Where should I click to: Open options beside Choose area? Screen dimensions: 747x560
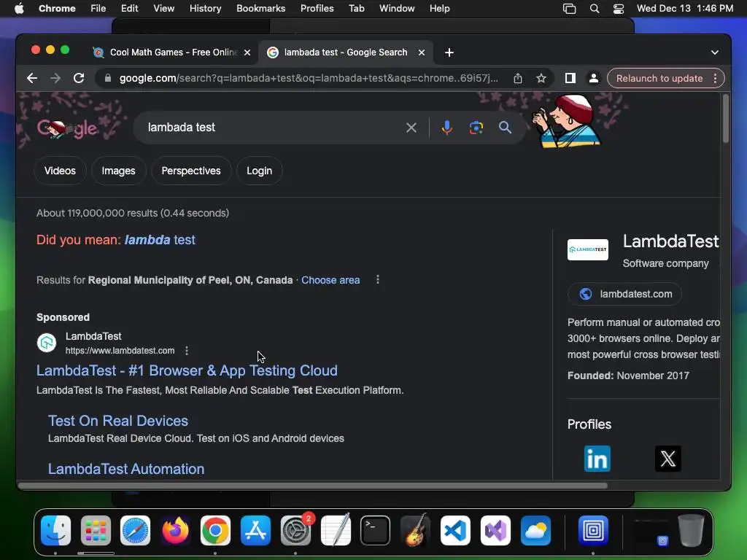pos(378,279)
